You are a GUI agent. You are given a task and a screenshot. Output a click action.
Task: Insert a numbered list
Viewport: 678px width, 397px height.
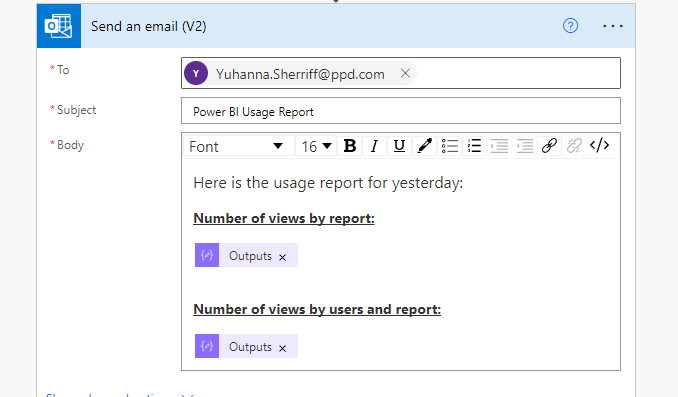(x=474, y=146)
